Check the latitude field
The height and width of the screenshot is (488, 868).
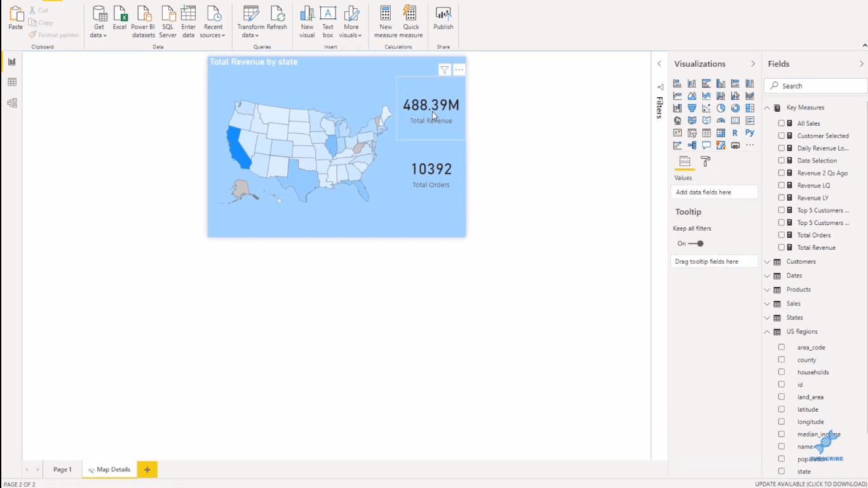782,409
